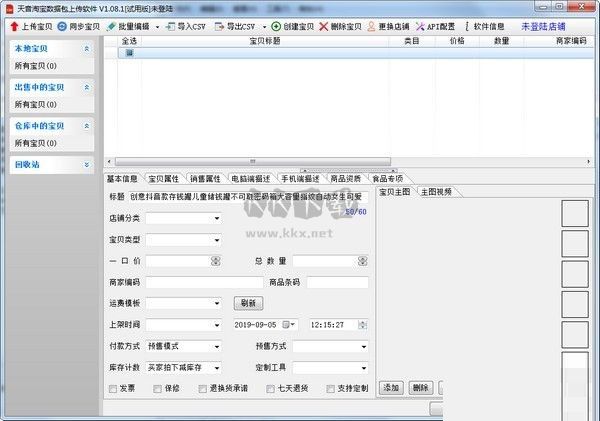Click the 创建宝贝 create item icon
600x421 pixels.
tap(276, 25)
